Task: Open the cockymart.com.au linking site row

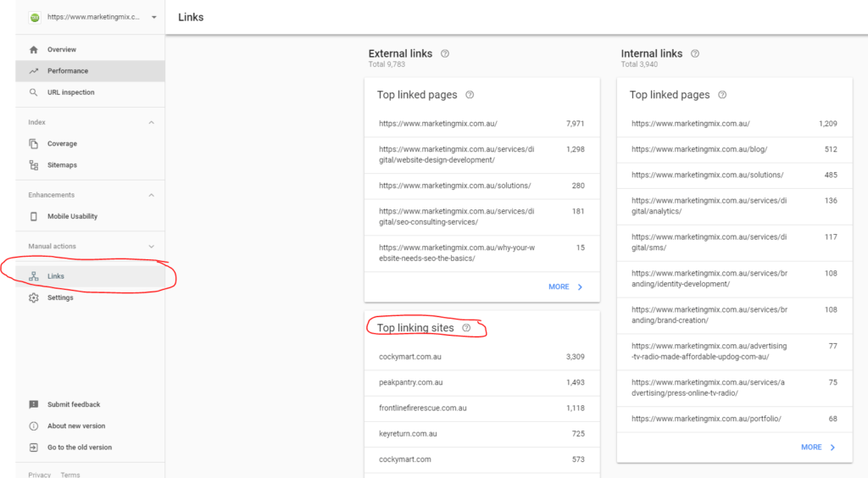Action: click(x=481, y=357)
